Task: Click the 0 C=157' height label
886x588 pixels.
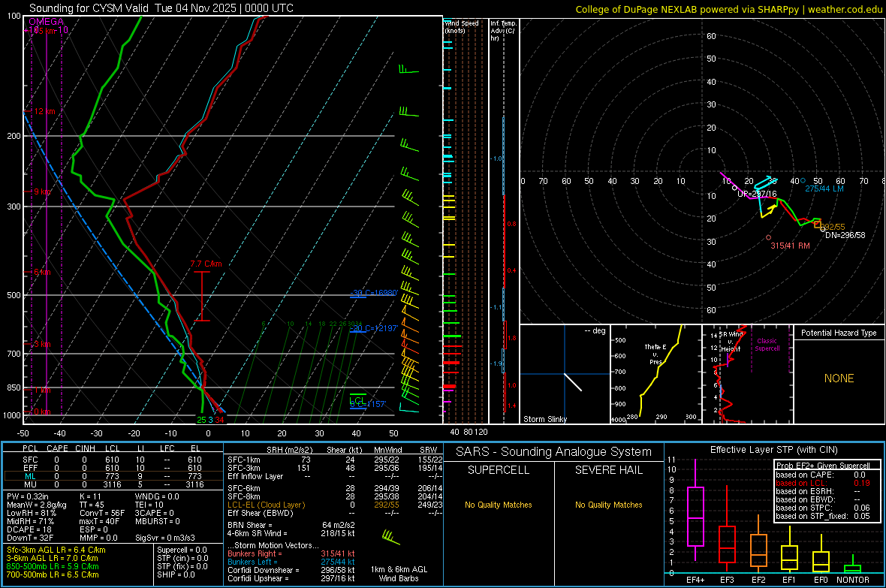Action: 368,404
